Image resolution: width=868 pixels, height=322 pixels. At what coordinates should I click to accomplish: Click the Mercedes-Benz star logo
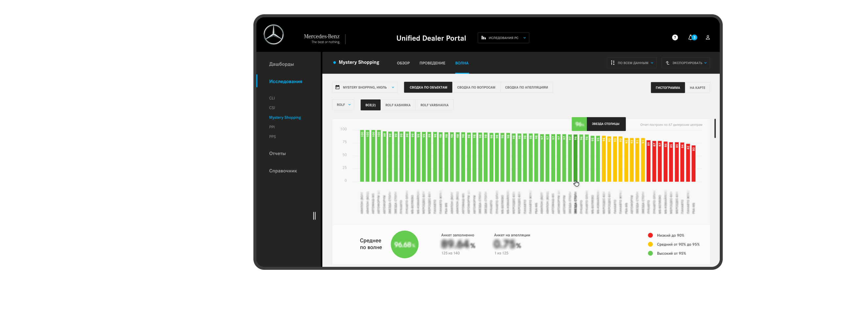click(273, 35)
